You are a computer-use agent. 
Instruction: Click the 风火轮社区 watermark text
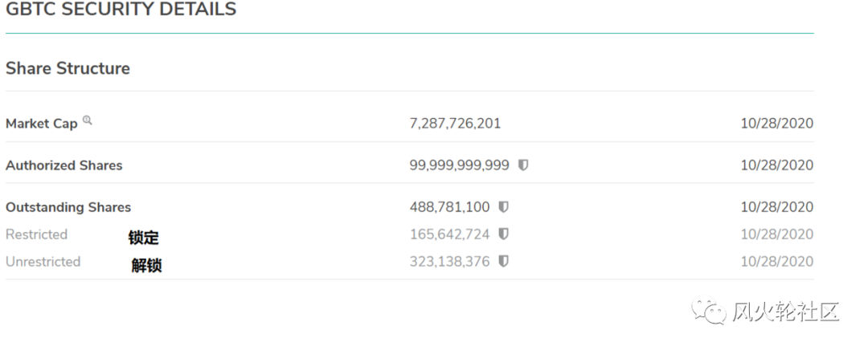786,311
